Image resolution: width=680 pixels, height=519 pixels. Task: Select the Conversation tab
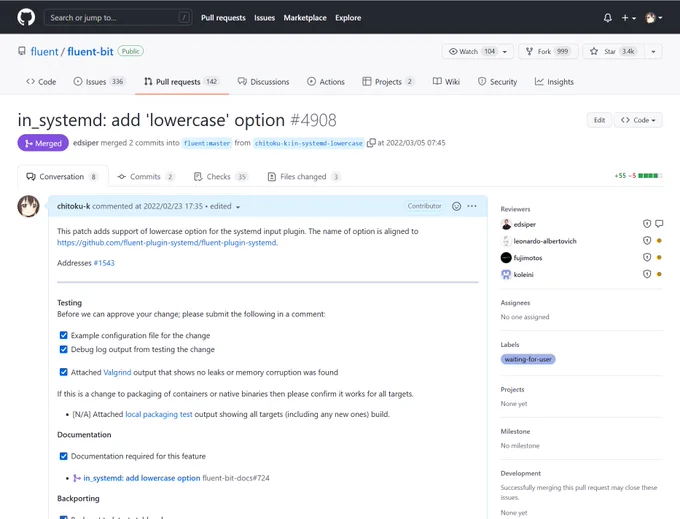tap(63, 176)
